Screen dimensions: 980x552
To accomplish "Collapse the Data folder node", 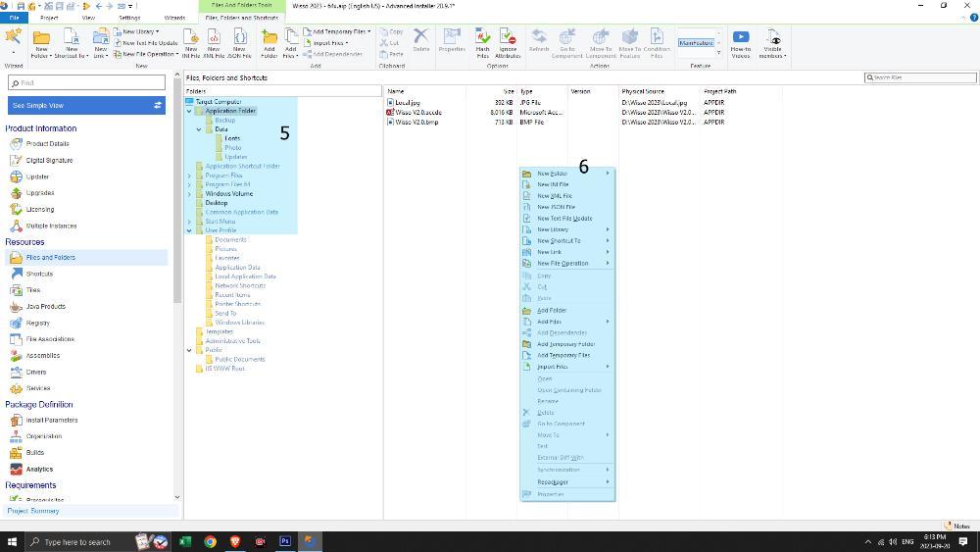I will [199, 129].
